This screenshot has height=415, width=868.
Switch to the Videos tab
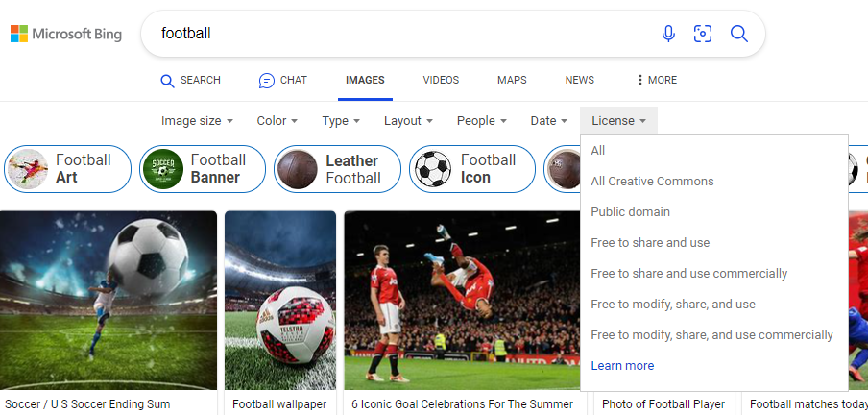(441, 81)
